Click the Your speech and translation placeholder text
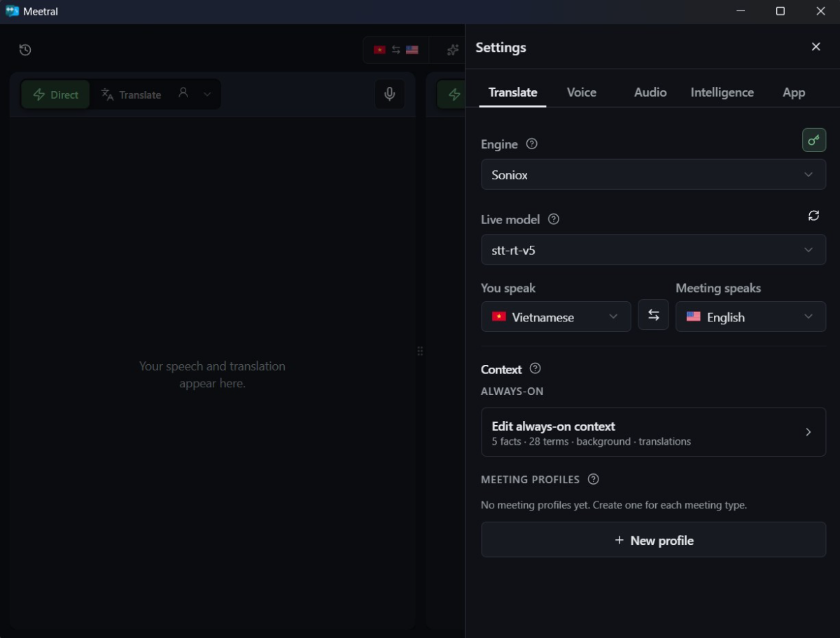 tap(212, 375)
